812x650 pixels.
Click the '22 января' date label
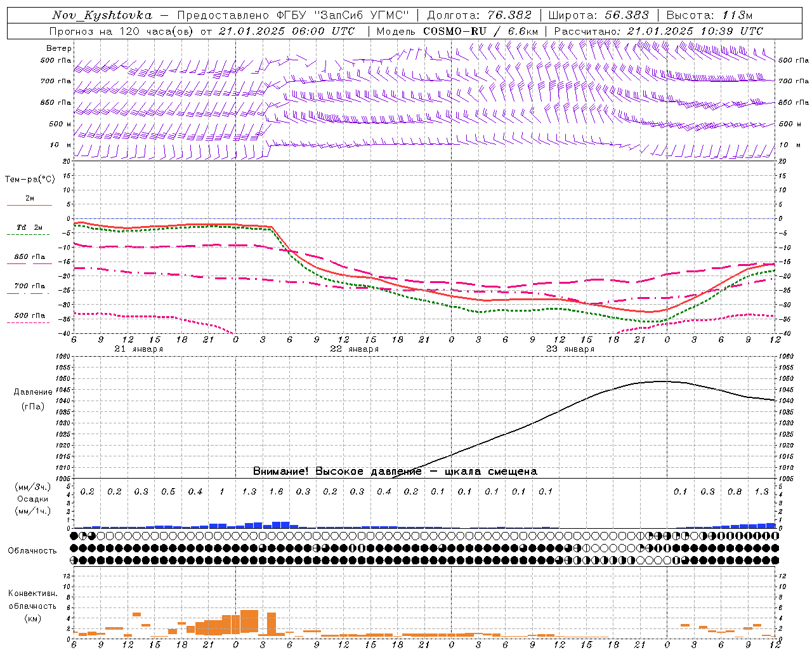click(x=354, y=349)
